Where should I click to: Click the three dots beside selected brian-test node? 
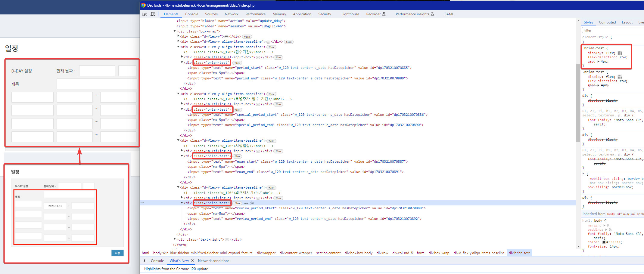(142, 203)
